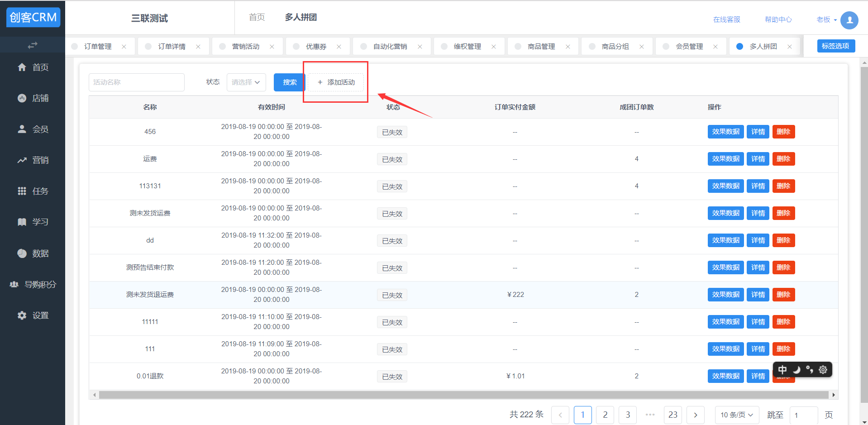Click the 首页 house icon in the sidebar

tap(22, 67)
